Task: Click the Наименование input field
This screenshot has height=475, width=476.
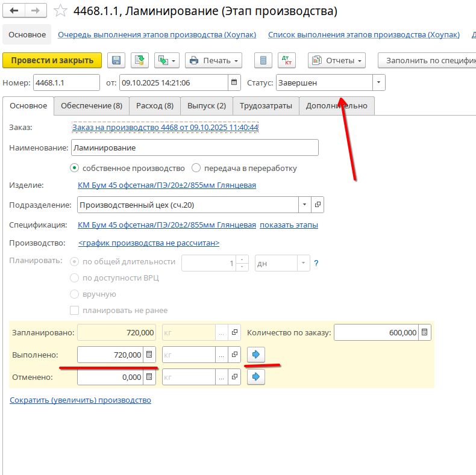Action: (194, 147)
